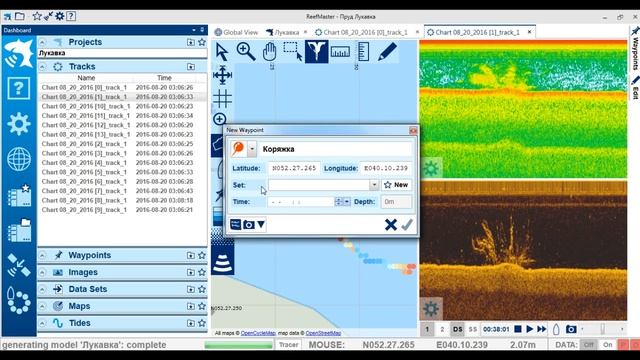Viewport: 640px width, 360px height.
Task: Collapse the Tracks section
Action: (42, 67)
